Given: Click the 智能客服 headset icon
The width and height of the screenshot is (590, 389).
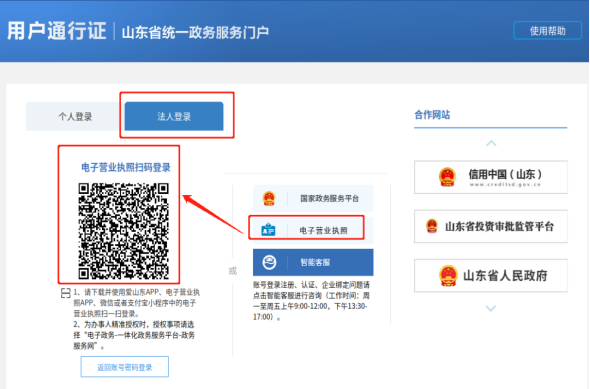Looking at the screenshot, I should tap(269, 262).
